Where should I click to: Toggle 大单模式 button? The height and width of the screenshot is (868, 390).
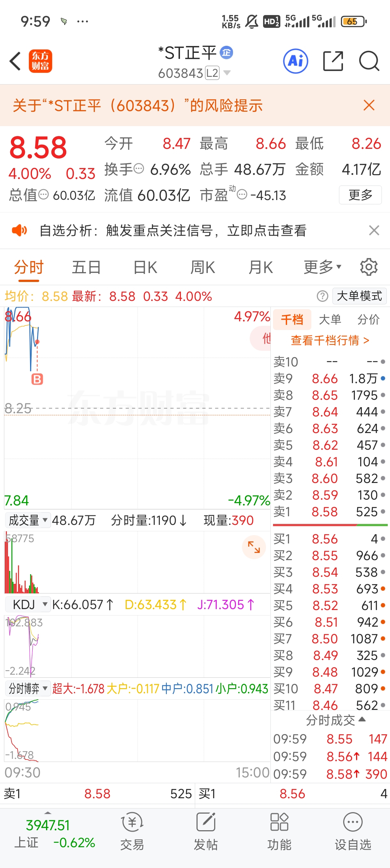(x=359, y=296)
